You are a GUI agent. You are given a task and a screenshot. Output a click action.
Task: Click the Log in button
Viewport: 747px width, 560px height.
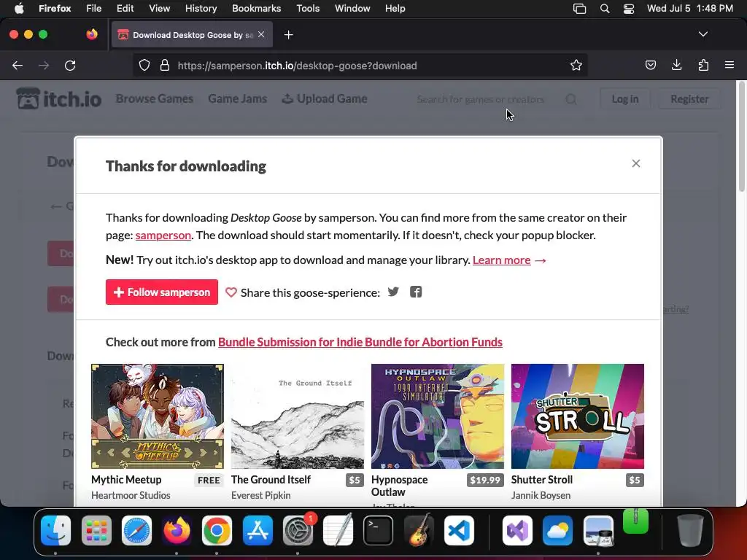tap(625, 99)
